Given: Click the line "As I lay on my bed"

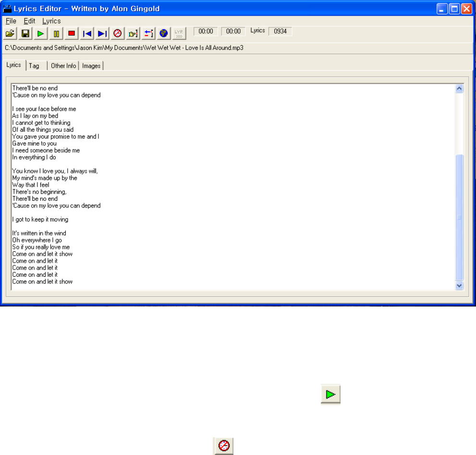Looking at the screenshot, I should click(x=35, y=116).
